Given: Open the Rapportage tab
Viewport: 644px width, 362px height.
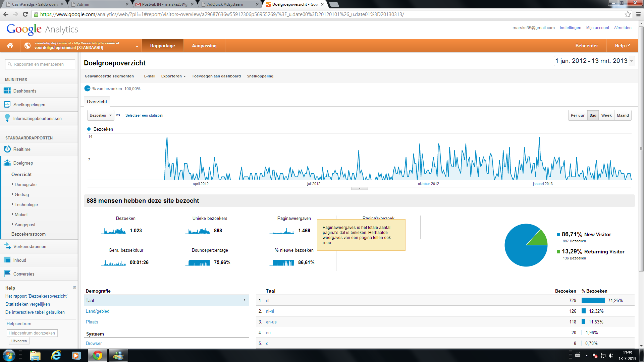Looking at the screenshot, I should tap(163, 46).
